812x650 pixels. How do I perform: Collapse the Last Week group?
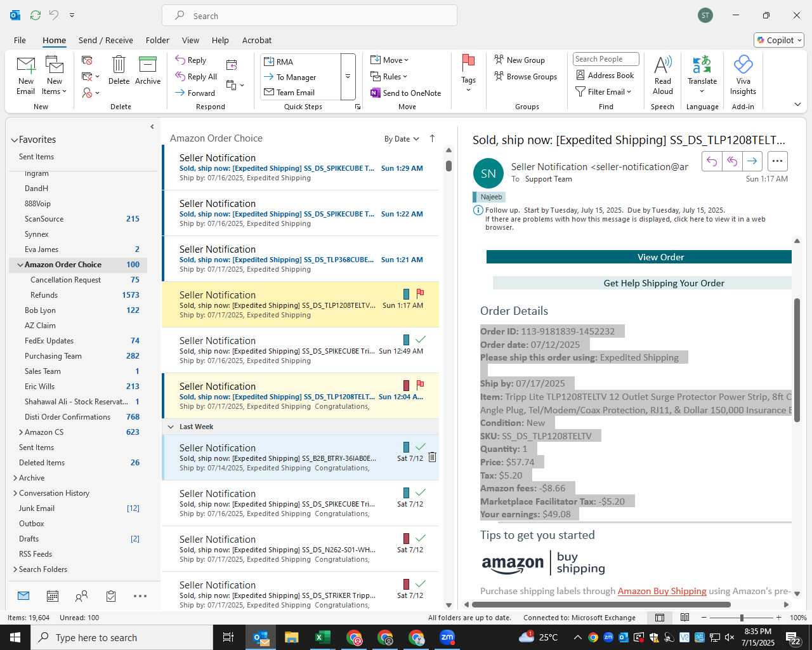[x=171, y=427]
